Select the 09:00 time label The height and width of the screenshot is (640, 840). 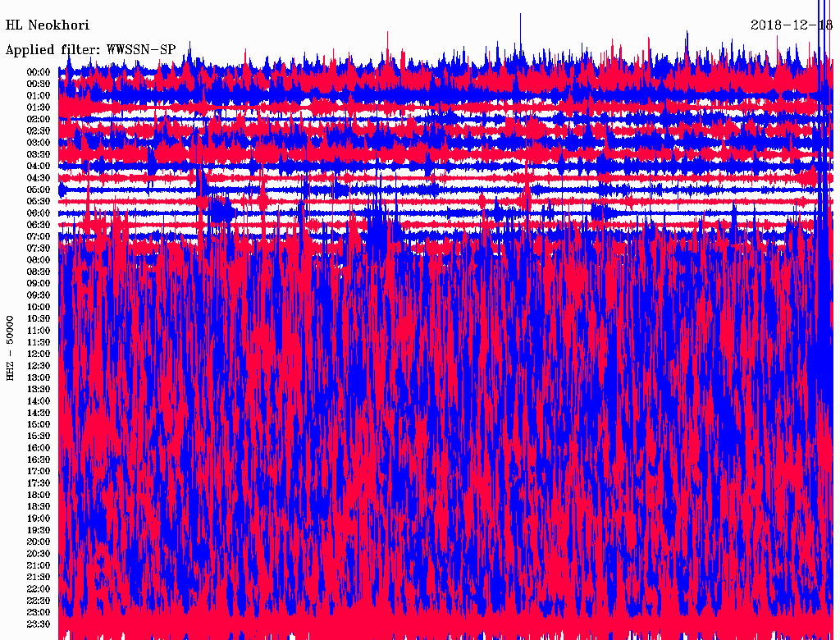coord(39,284)
